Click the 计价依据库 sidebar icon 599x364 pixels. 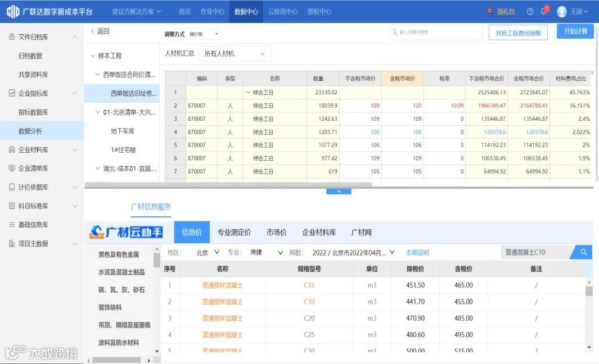(x=12, y=187)
